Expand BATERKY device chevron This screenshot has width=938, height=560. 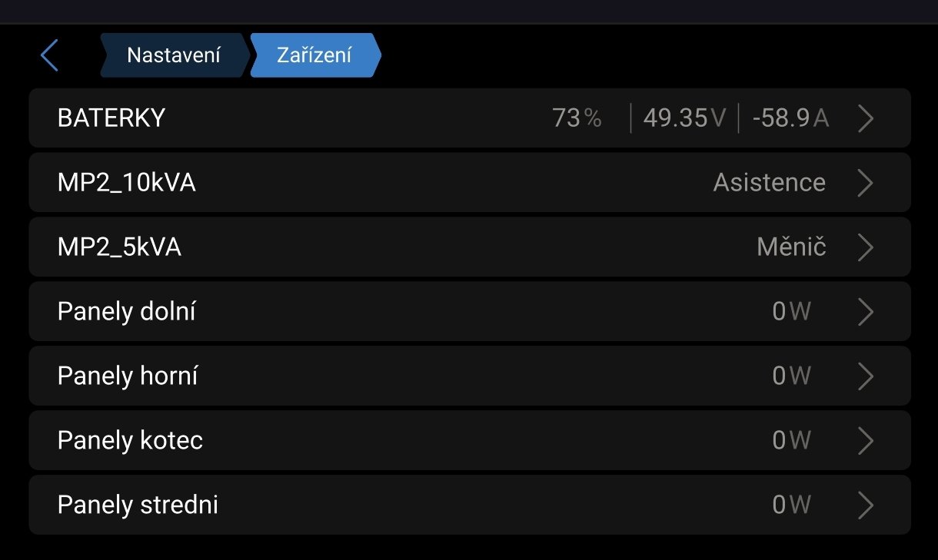[866, 118]
